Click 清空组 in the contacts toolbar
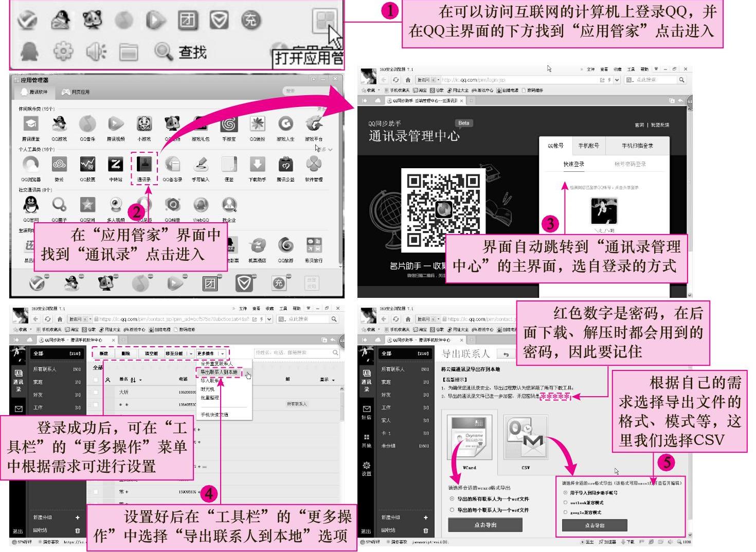756x552 pixels. [151, 353]
